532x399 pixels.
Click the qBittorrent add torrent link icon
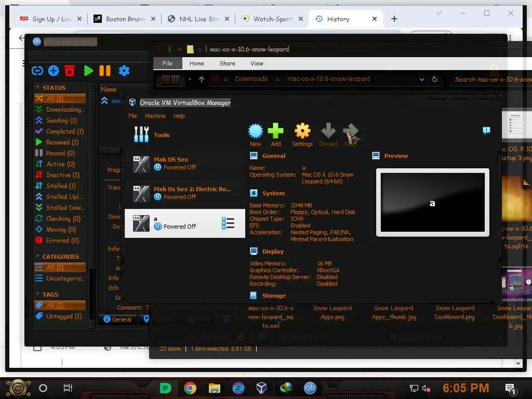pyautogui.click(x=37, y=71)
